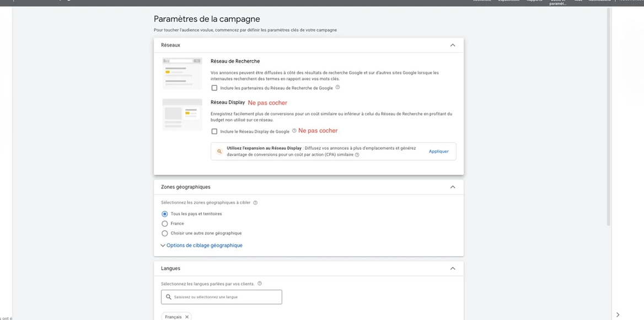Open help icon after CPA similaire text
The height and width of the screenshot is (320, 644).
coord(357,155)
